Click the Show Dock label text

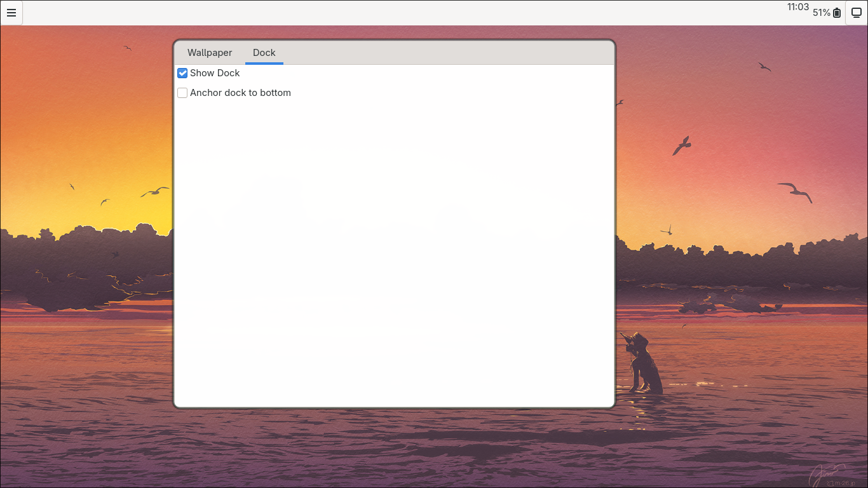215,73
